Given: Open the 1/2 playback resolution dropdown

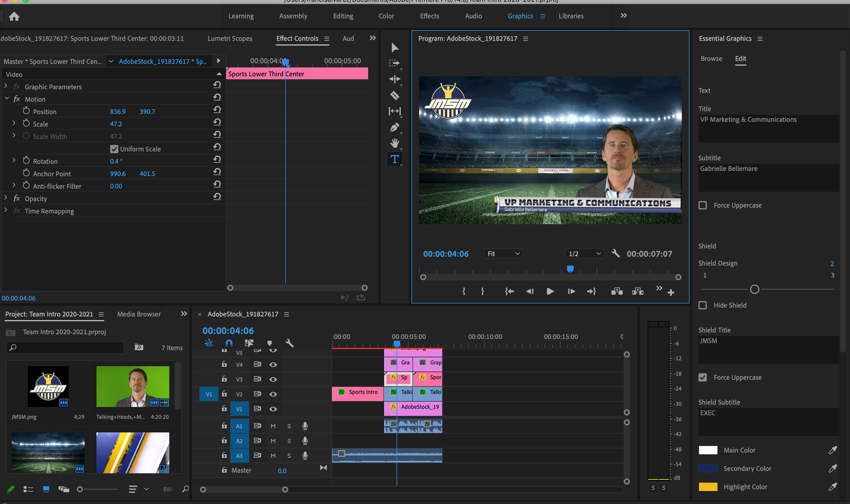Looking at the screenshot, I should coord(584,254).
